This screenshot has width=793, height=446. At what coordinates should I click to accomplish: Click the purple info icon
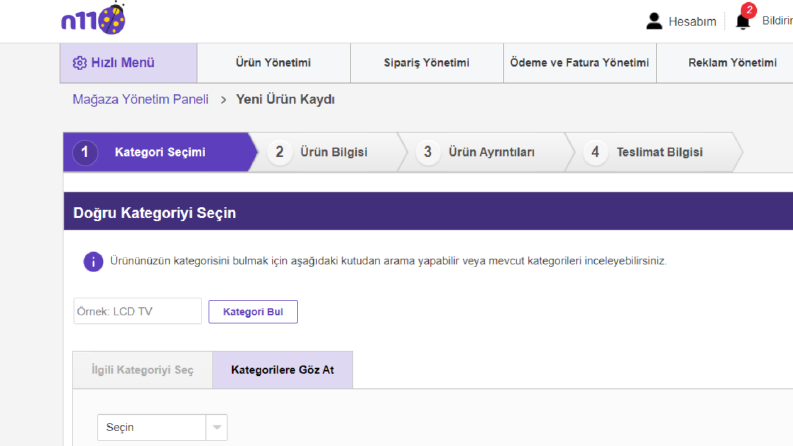point(93,261)
